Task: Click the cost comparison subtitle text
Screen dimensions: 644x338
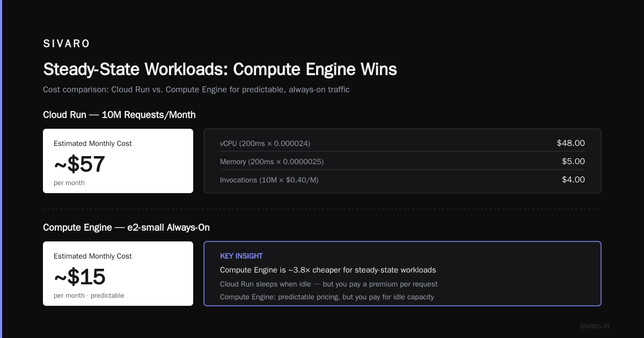Action: 196,90
